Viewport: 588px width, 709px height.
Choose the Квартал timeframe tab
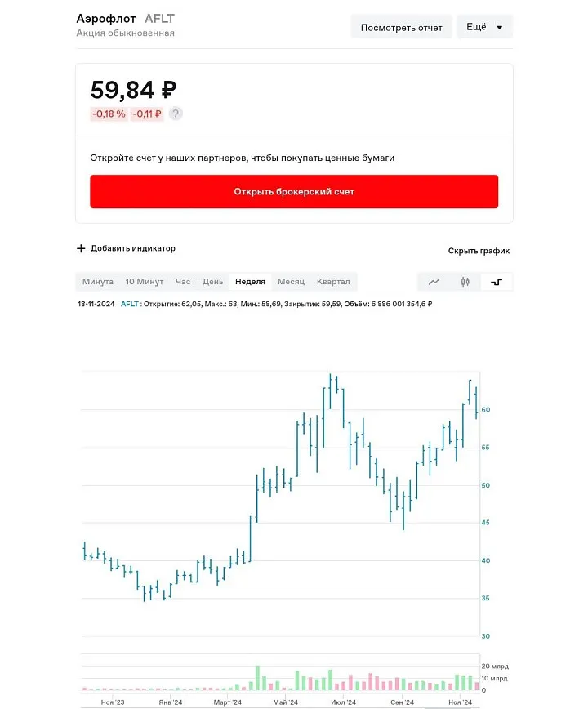(x=333, y=282)
